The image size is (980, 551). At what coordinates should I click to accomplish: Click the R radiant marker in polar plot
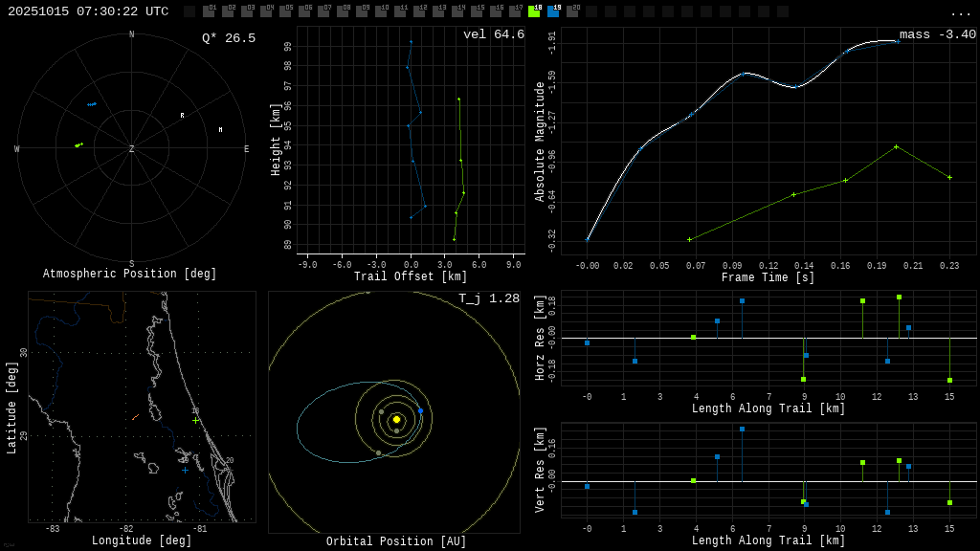(182, 116)
